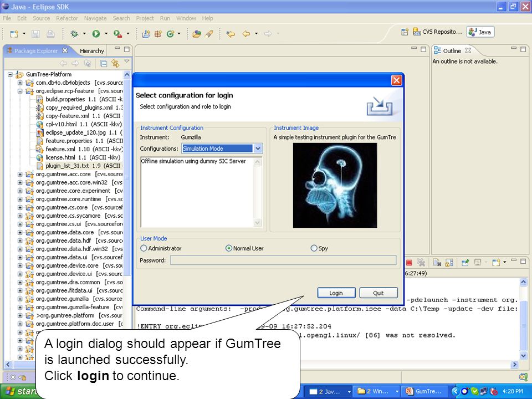Select the Outline view tab
The image size is (532, 399).
click(x=452, y=51)
